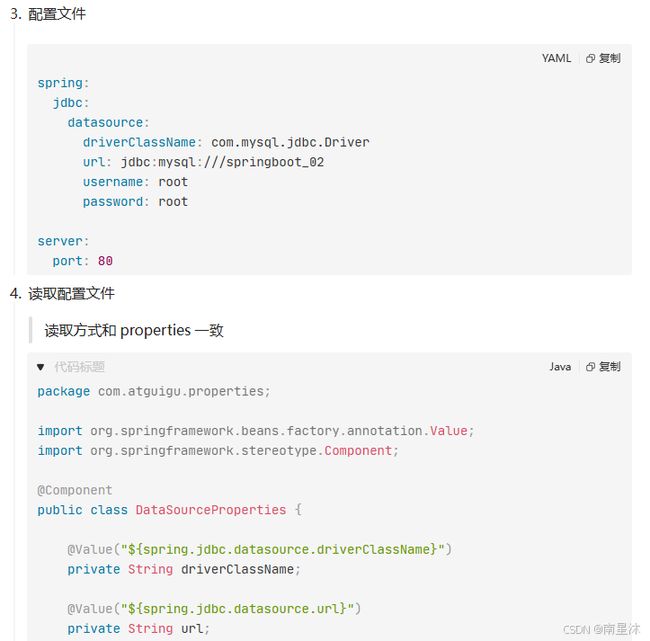
Task: Collapse the Java code block with the triangle
Action: click(x=40, y=367)
